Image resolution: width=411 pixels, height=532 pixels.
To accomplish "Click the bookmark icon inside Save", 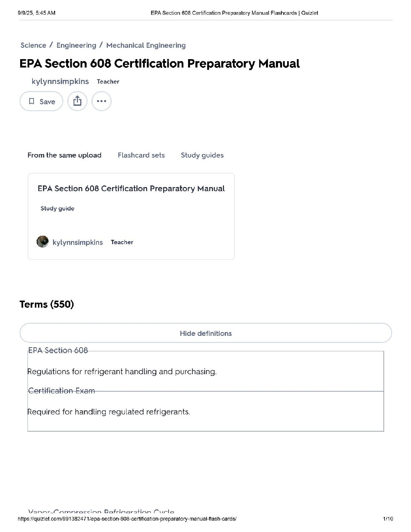I will [32, 101].
